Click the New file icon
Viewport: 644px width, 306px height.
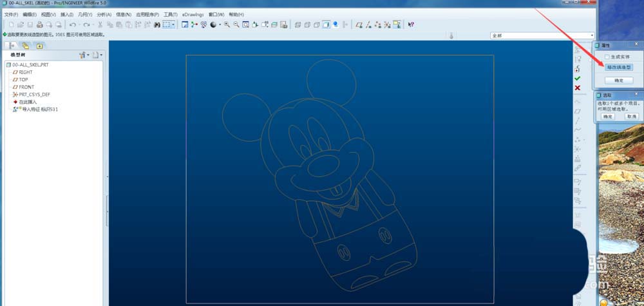pos(11,24)
